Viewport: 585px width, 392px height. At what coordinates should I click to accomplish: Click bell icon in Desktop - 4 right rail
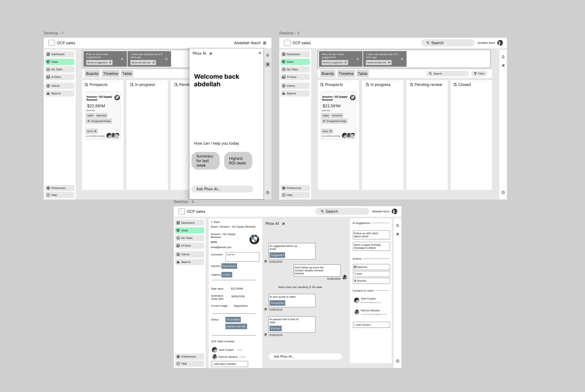[x=397, y=225]
